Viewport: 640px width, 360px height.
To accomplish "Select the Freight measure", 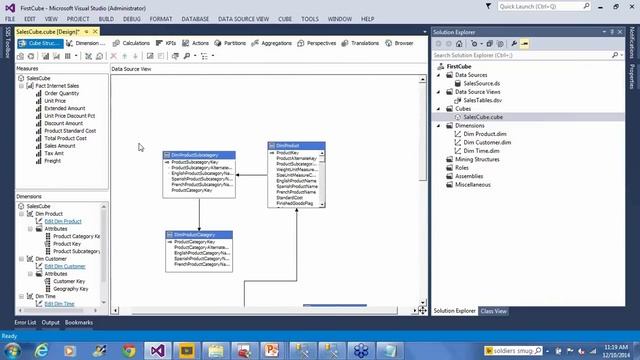I will [53, 161].
